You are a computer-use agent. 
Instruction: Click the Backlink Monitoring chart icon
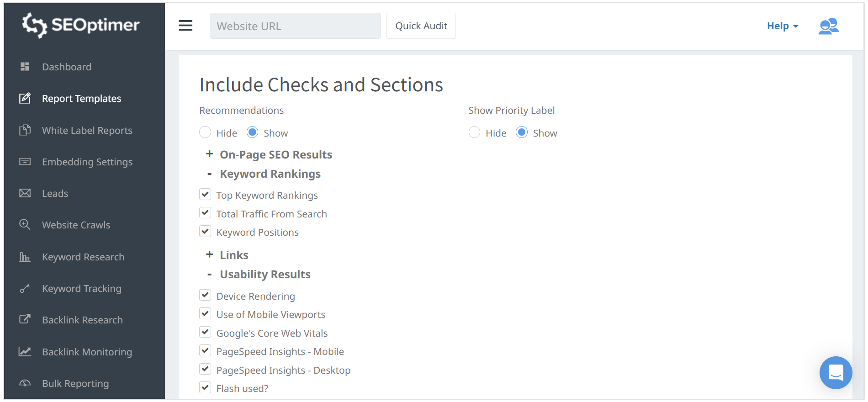click(25, 352)
